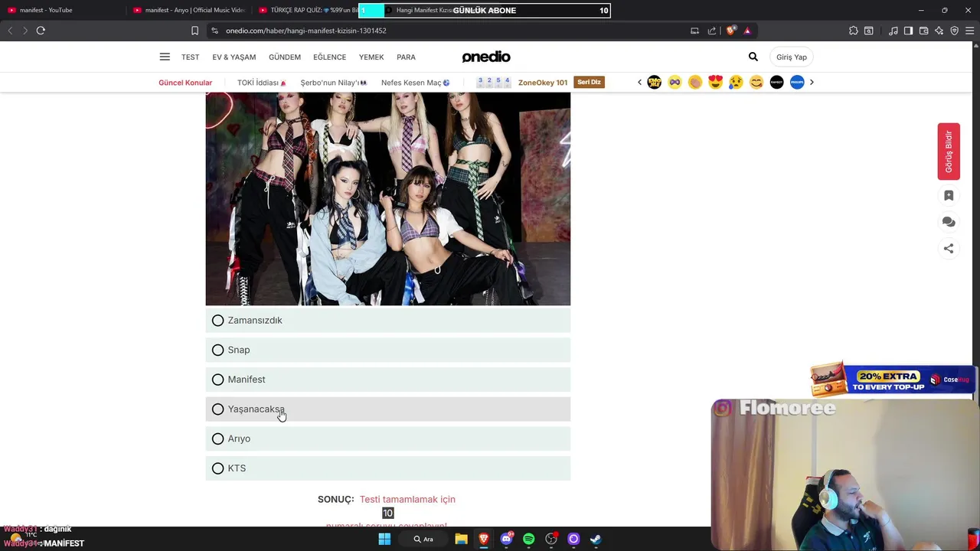Toggle the browser sidebar panel icon
This screenshot has width=980, height=551.
(908, 31)
